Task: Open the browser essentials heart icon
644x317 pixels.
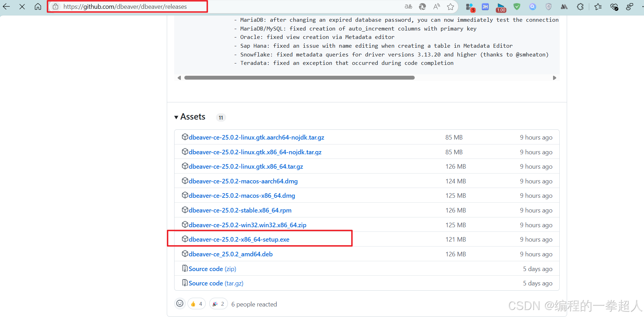Action: pyautogui.click(x=614, y=7)
